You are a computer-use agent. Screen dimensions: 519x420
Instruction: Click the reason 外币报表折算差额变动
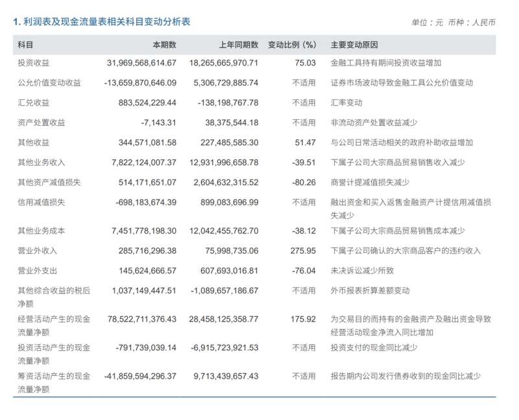pos(370,290)
